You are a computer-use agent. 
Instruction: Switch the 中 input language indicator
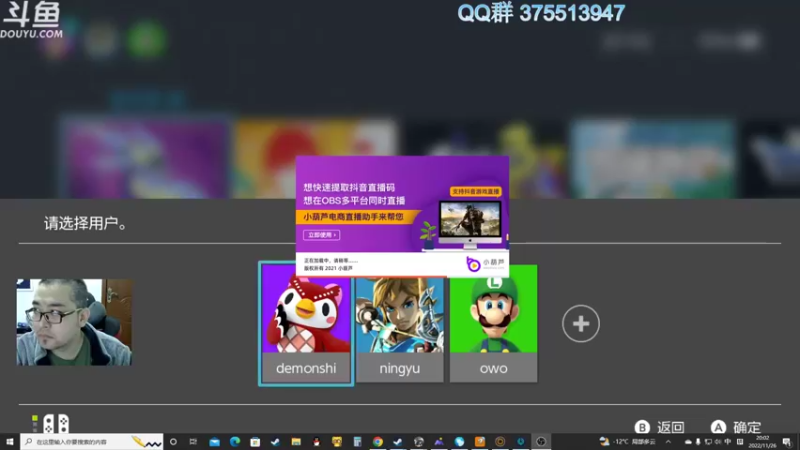point(728,442)
